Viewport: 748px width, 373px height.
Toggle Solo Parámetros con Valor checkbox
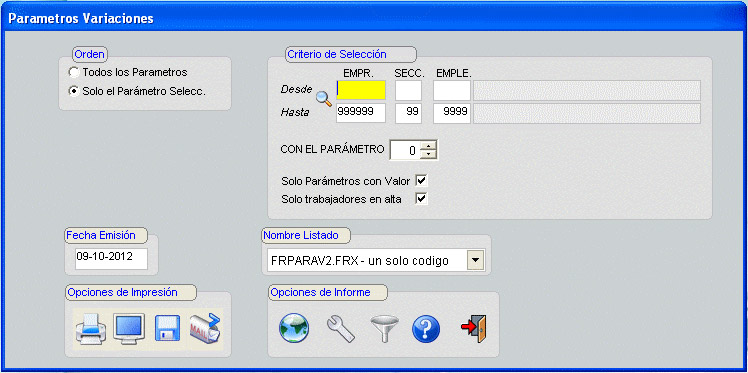(x=421, y=181)
